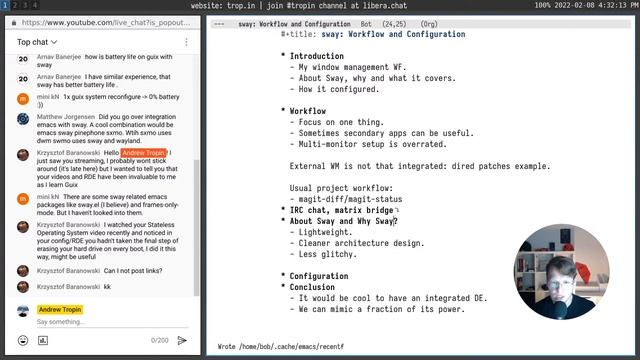This screenshot has width=640, height=360.
Task: Expand the Top chat dropdown
Action: click(x=37, y=42)
